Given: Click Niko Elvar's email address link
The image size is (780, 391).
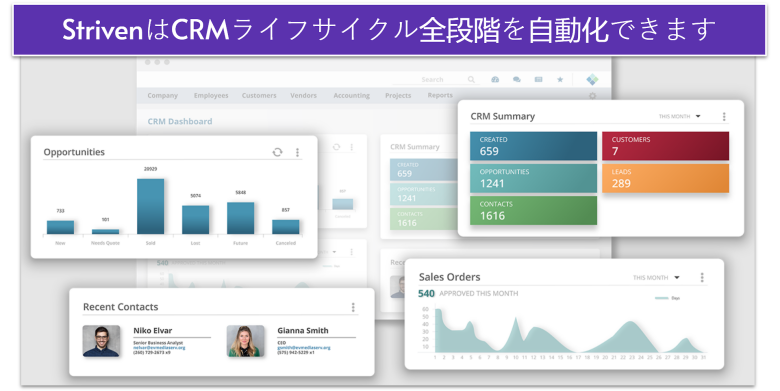Looking at the screenshot, I should coord(159,348).
